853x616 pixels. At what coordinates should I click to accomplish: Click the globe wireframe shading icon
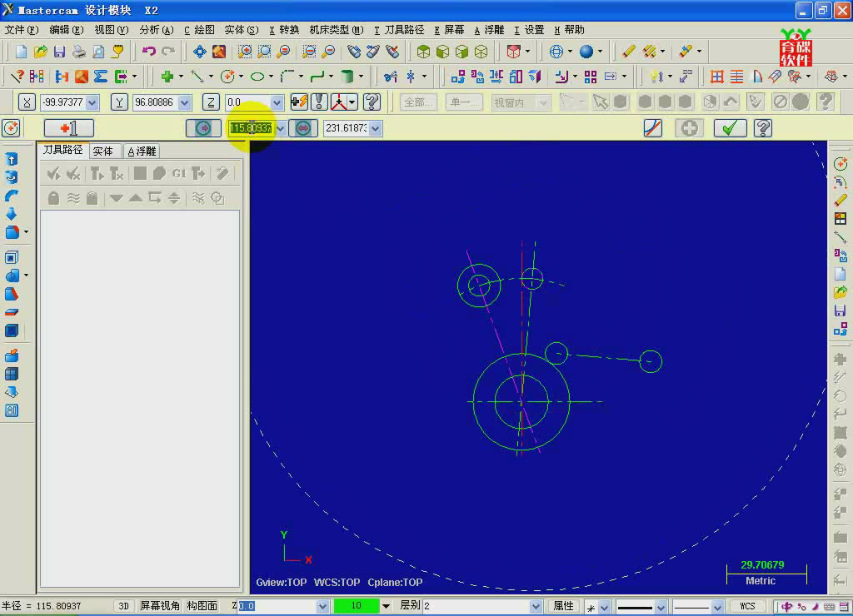pyautogui.click(x=556, y=52)
